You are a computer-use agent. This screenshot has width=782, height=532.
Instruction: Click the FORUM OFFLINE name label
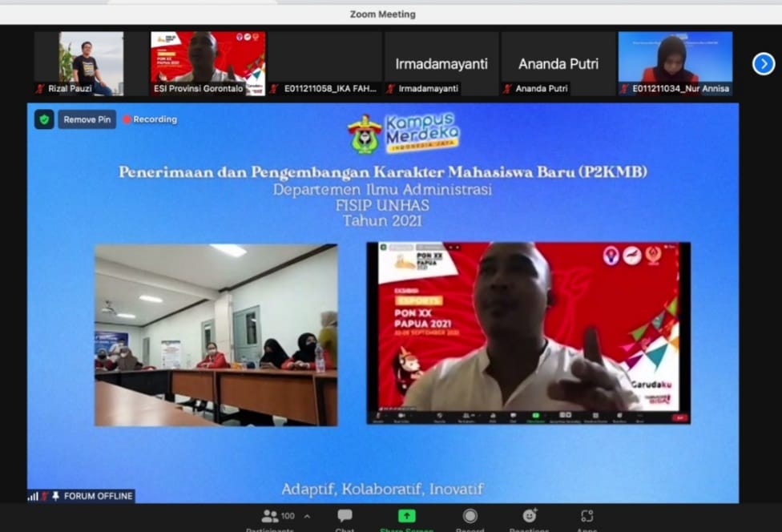pos(99,496)
